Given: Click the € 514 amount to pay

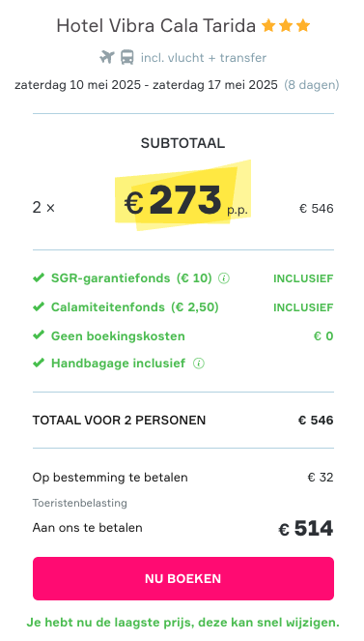Looking at the screenshot, I should tap(306, 529).
